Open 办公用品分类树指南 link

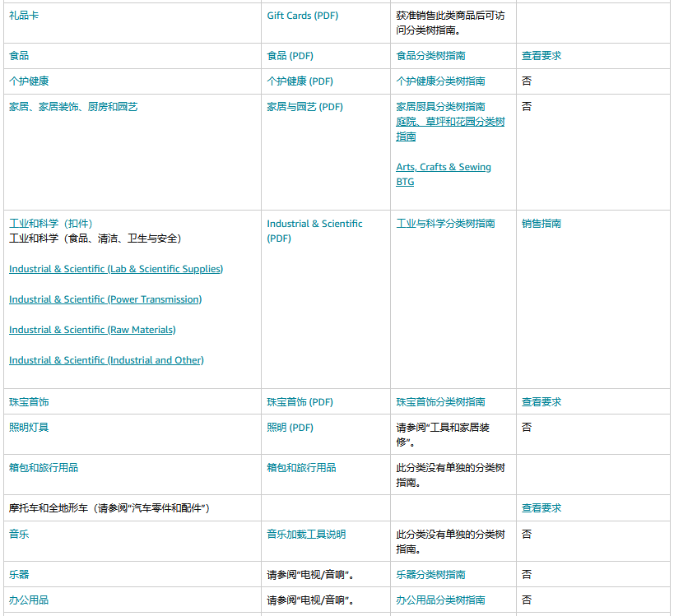[x=440, y=600]
